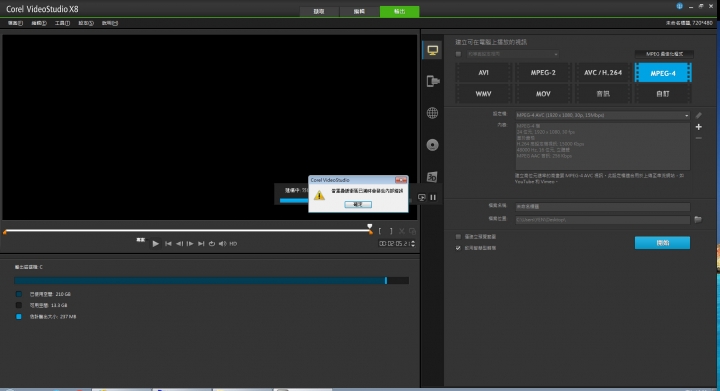
Task: Close the Corel VideoStudio warning dialog
Action: 401,180
